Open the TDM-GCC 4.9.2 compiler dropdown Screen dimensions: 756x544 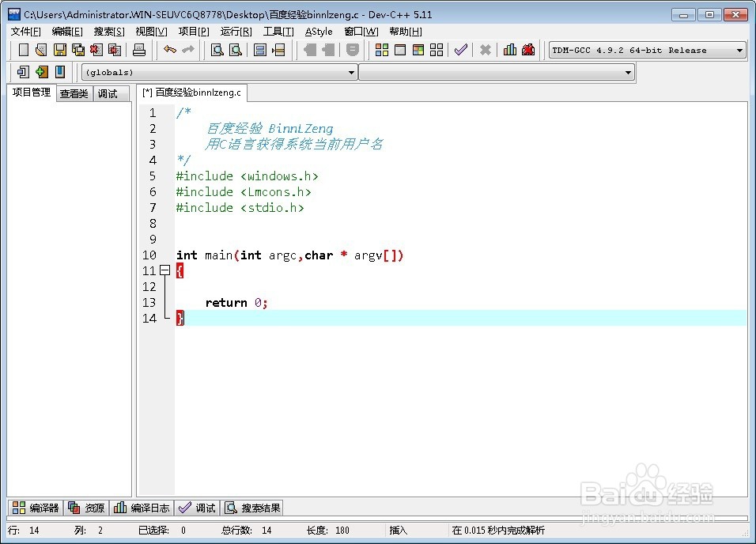point(648,50)
